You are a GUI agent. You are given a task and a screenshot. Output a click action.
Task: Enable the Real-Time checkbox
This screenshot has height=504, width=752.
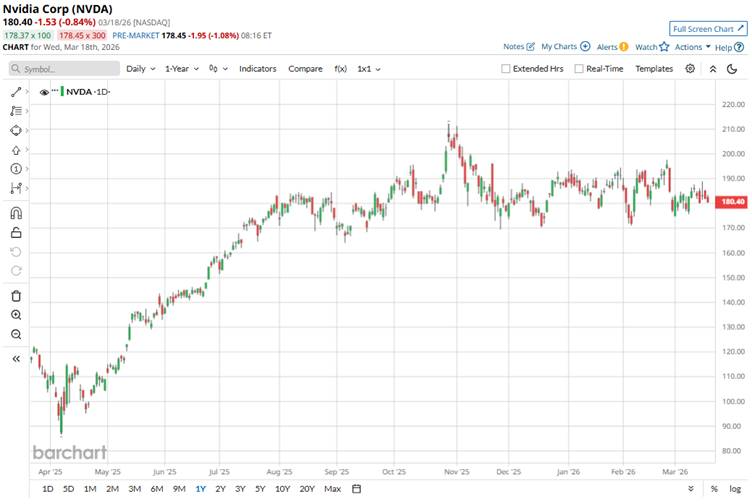pyautogui.click(x=579, y=69)
